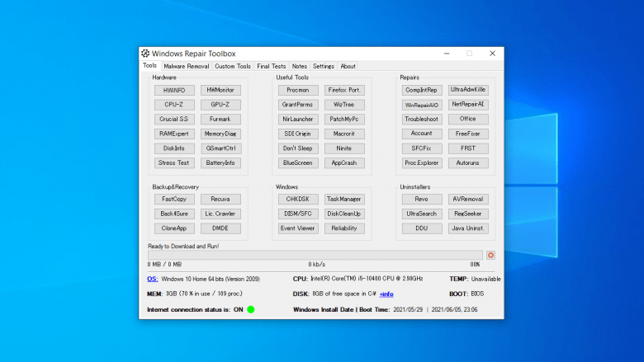Open CloneApp
Viewport: 644px width, 362px height.
[x=174, y=228]
